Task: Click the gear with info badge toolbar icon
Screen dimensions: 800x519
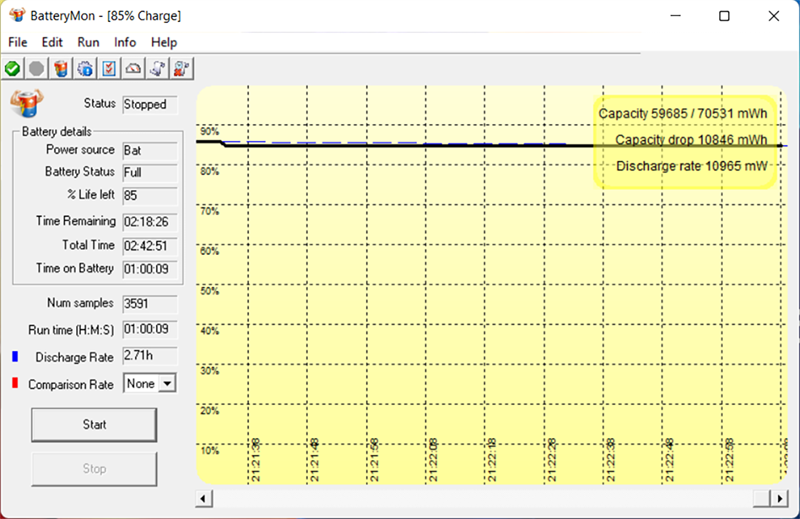Action: coord(85,68)
